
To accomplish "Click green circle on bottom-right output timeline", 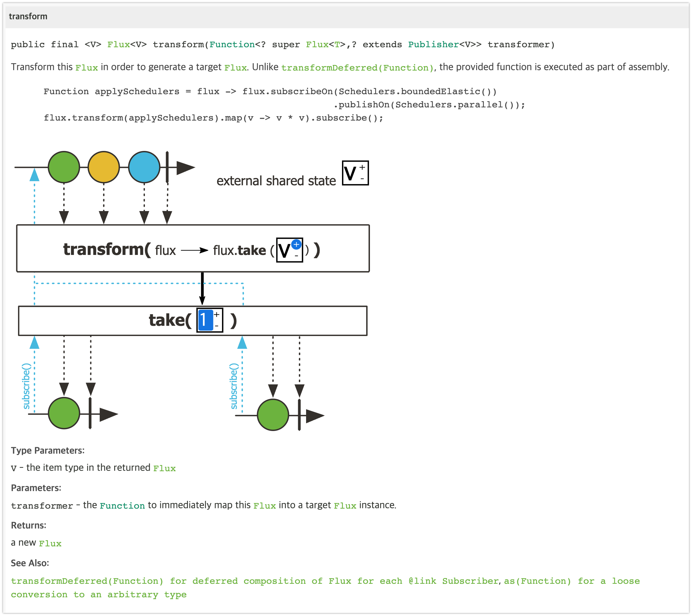I will (273, 415).
